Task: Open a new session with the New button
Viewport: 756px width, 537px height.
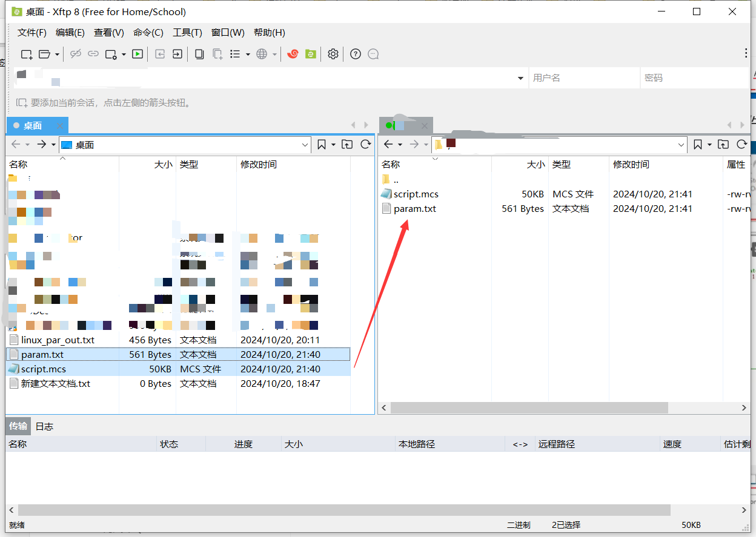Action: click(25, 54)
